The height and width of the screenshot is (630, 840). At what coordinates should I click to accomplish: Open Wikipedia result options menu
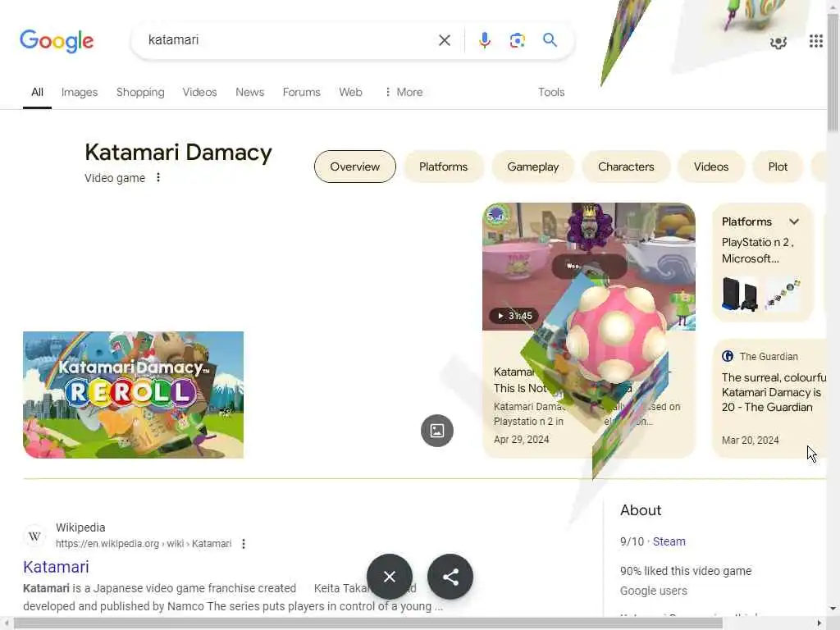click(243, 544)
